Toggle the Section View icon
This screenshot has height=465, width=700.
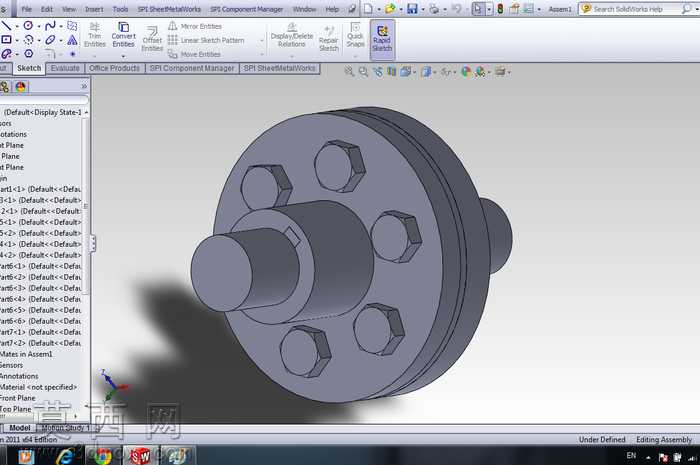point(392,71)
